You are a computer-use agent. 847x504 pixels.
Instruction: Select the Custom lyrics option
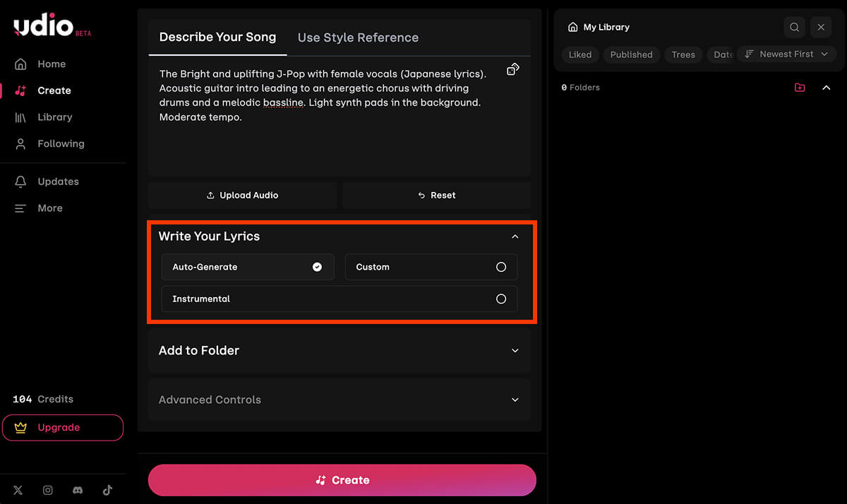[431, 267]
